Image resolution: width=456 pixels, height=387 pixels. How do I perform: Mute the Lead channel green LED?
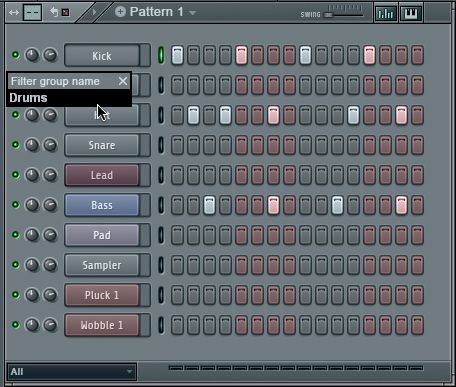(x=15, y=175)
